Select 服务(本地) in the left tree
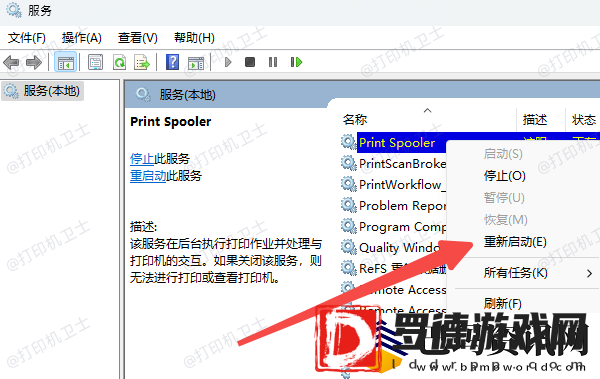 (51, 91)
